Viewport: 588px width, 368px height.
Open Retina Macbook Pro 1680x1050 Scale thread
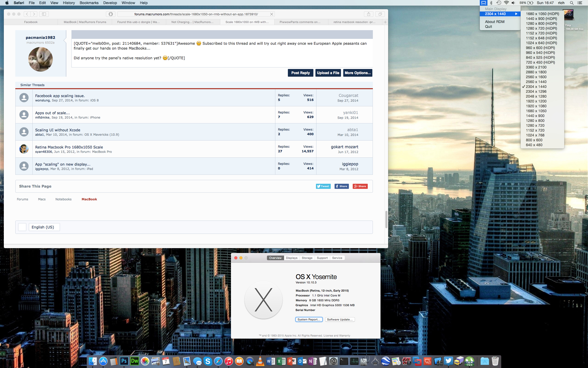point(69,147)
